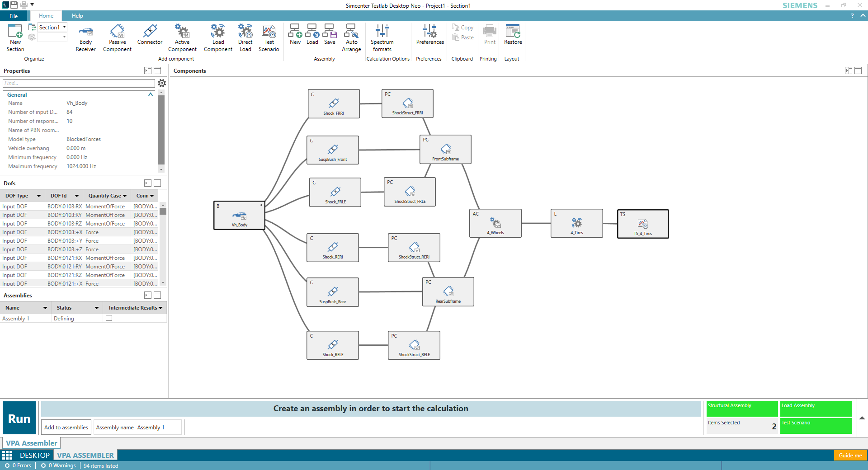Toggle Intermediate Results checkbox for Assembly 1

click(x=109, y=318)
